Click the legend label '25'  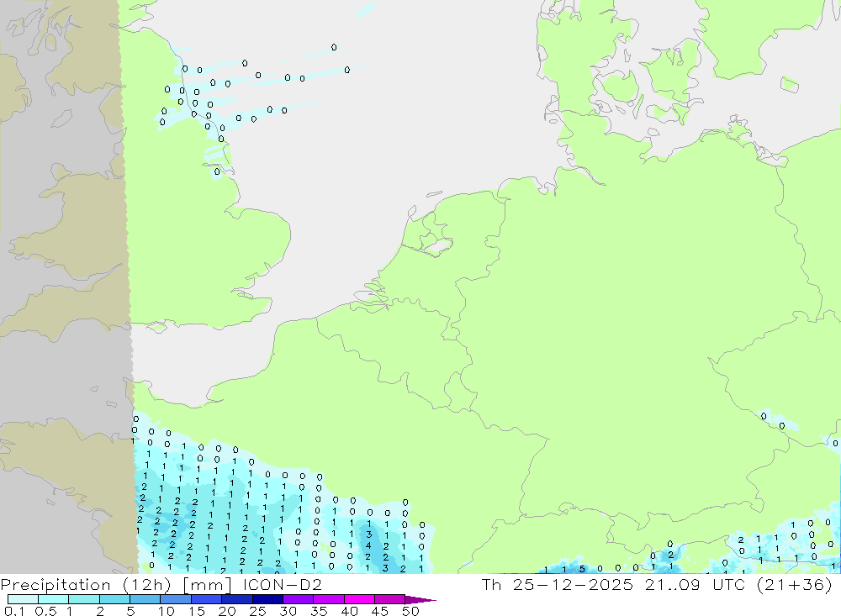click(x=257, y=611)
